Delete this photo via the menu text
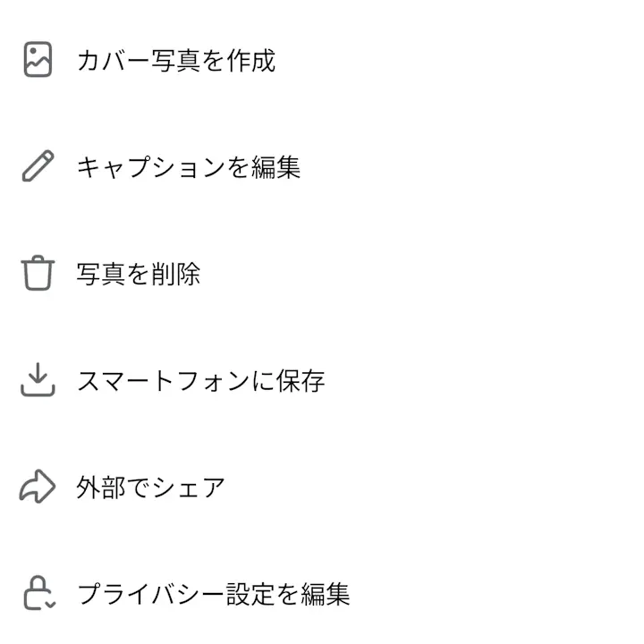The image size is (644, 644). click(x=139, y=274)
